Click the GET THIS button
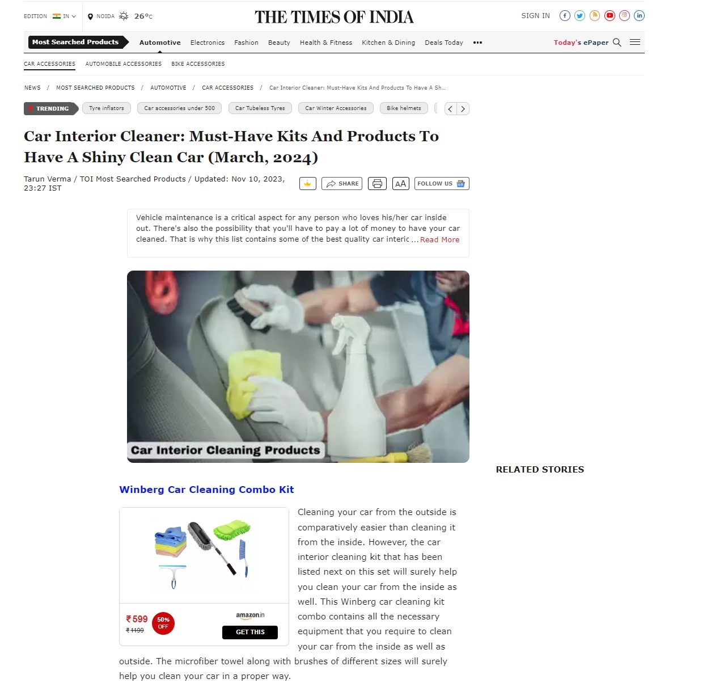Image resolution: width=728 pixels, height=700 pixels. tap(250, 632)
